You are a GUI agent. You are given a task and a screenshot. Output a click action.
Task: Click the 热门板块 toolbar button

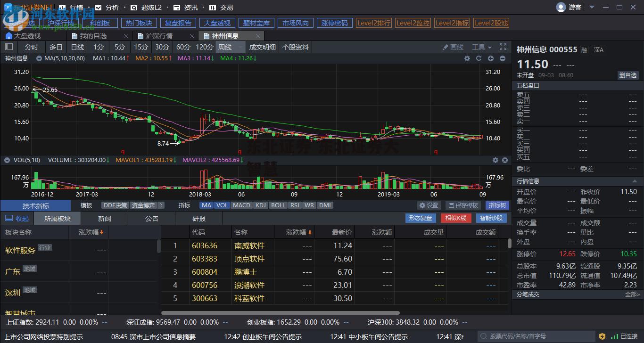(x=139, y=23)
